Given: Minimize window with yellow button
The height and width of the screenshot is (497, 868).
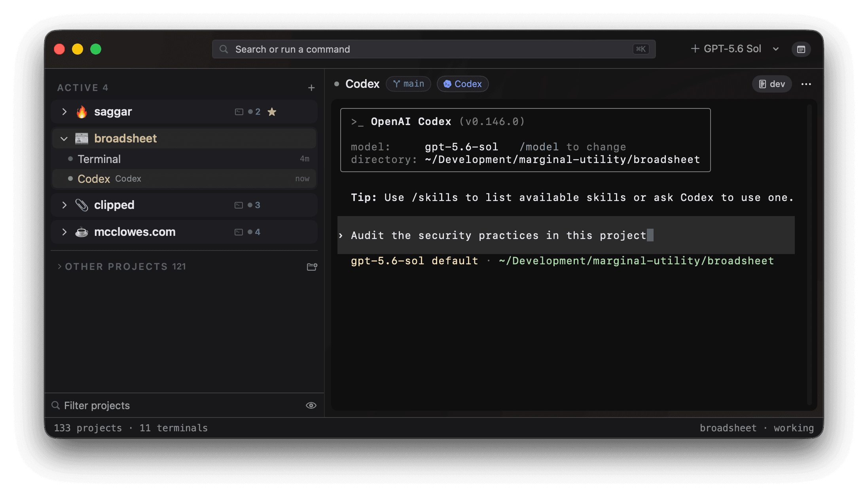Looking at the screenshot, I should 78,49.
